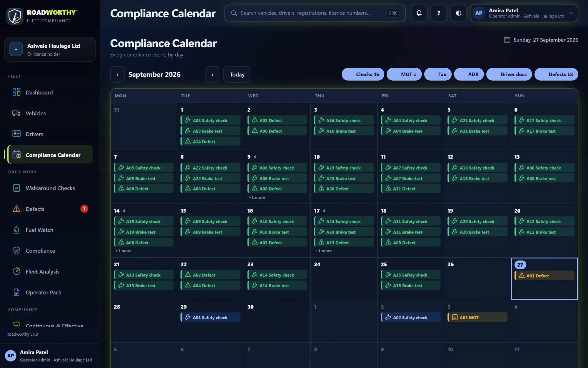Screen dimensions: 588x368
Task: Click the Dashboard sidebar icon
Action: (16, 92)
